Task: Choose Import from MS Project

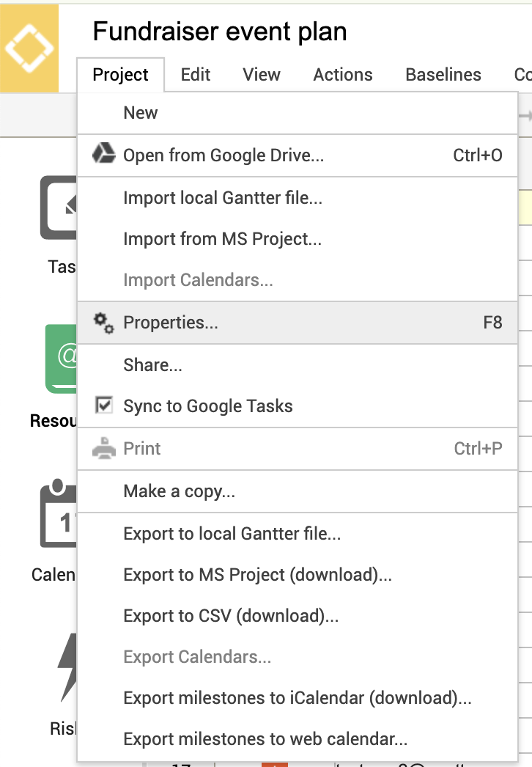Action: click(x=298, y=239)
